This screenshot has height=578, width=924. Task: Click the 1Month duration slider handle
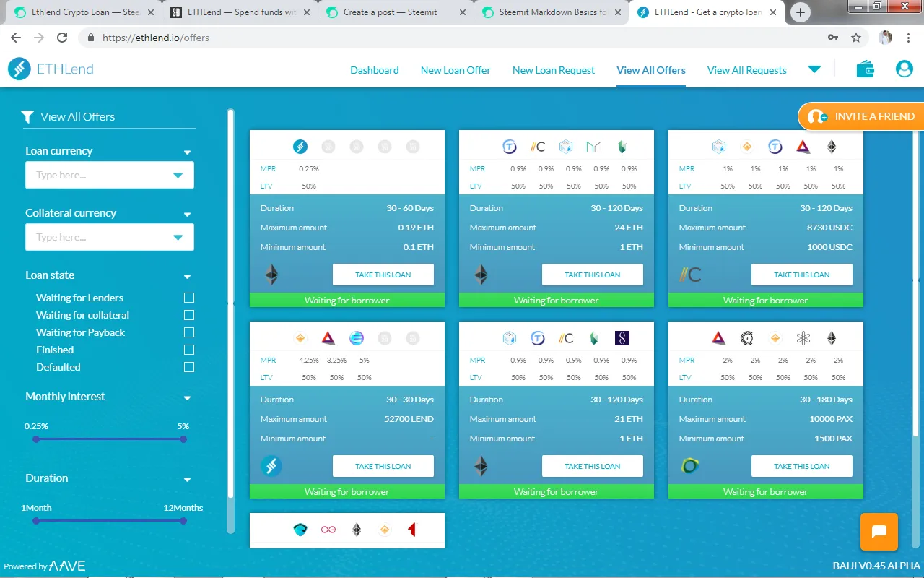click(x=36, y=521)
